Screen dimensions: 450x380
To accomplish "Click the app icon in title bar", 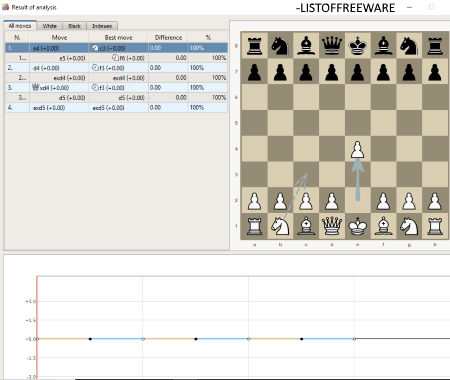I will click(x=5, y=7).
